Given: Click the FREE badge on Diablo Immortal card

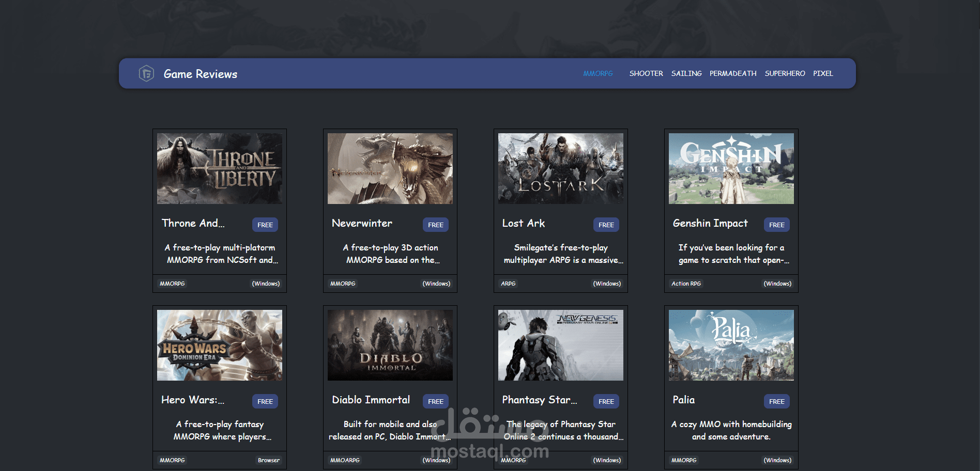Looking at the screenshot, I should 436,401.
